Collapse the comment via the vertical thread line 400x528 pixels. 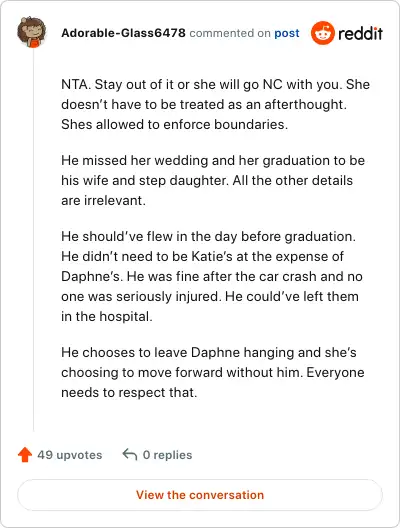(x=33, y=239)
